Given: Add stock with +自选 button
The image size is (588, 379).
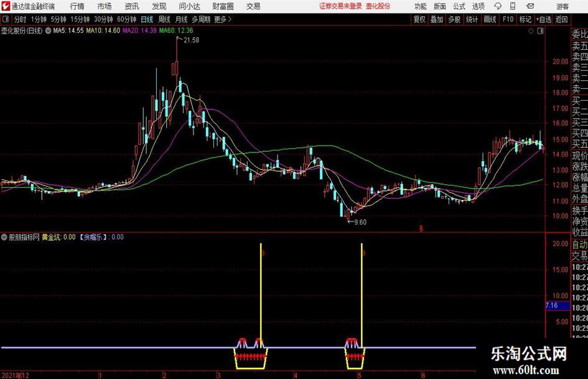Looking at the screenshot, I should tap(544, 19).
